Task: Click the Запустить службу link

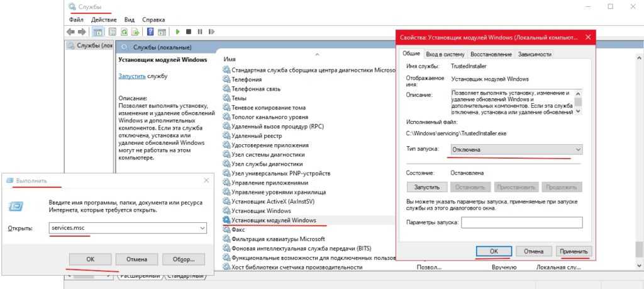Action: 132,76
